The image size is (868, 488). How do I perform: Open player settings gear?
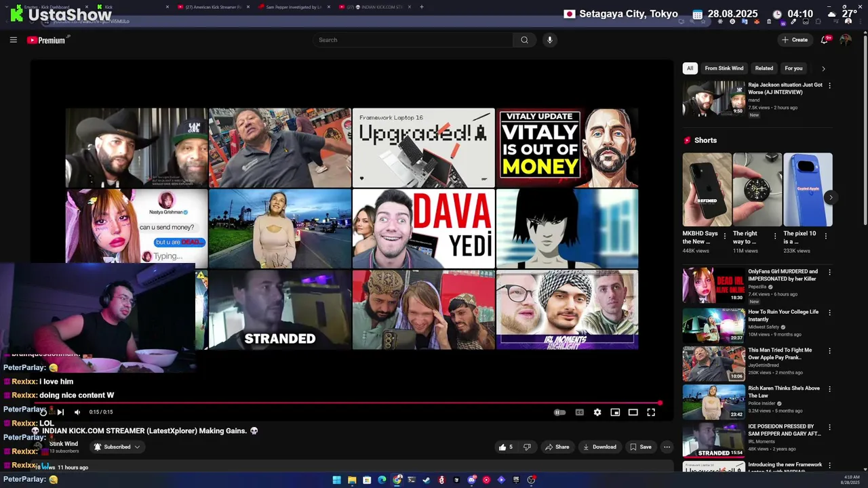click(597, 412)
